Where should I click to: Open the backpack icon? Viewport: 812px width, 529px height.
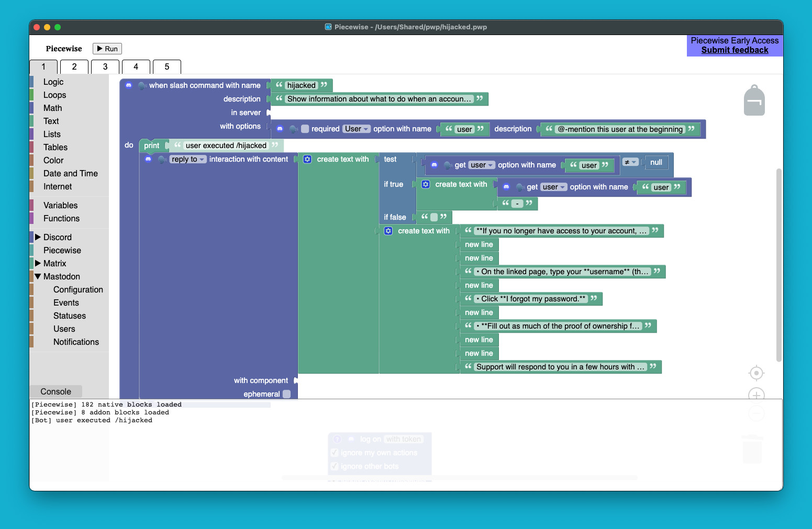(754, 99)
